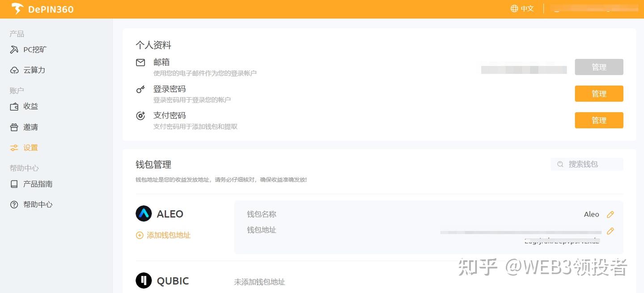This screenshot has width=644, height=293.
Task: Edit the Aleo wallet name with pencil icon
Action: 610,214
